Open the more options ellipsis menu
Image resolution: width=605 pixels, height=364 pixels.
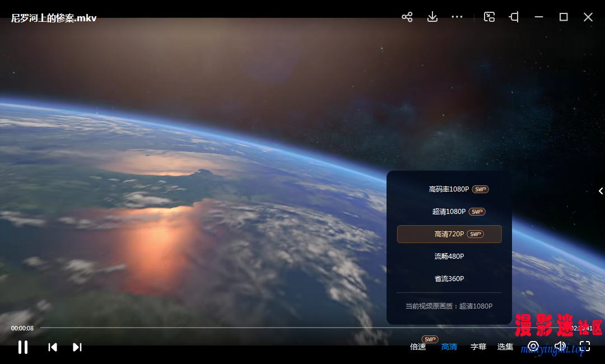click(x=457, y=17)
